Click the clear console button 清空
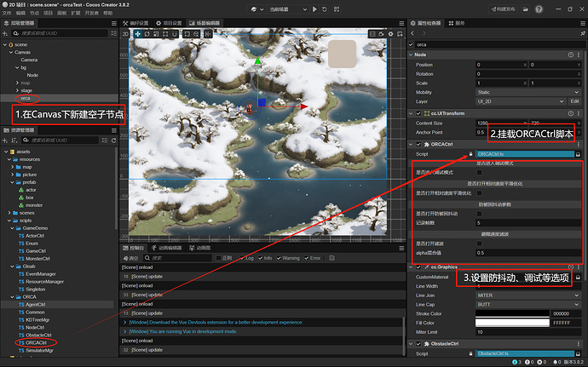Image resolution: width=588 pixels, height=367 pixels. [131, 258]
